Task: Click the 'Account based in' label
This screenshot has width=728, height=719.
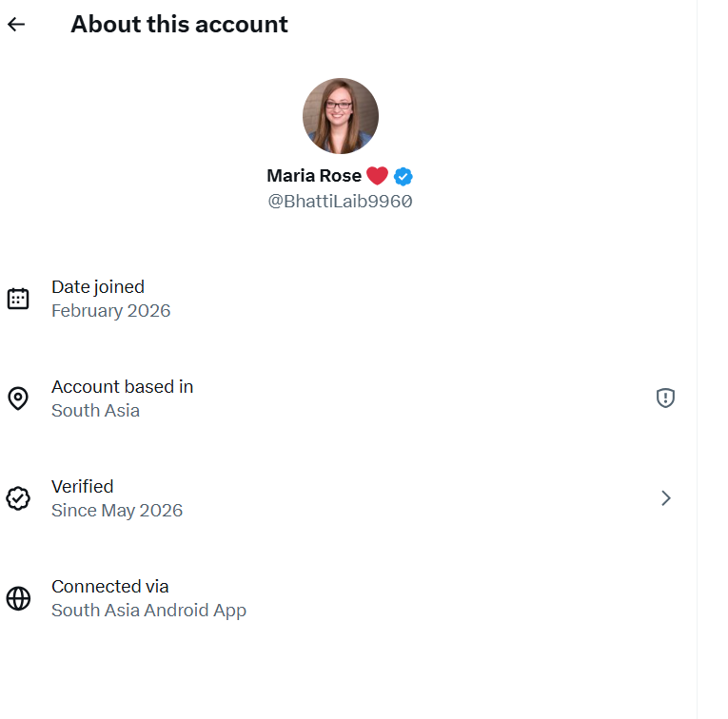Action: [x=122, y=387]
